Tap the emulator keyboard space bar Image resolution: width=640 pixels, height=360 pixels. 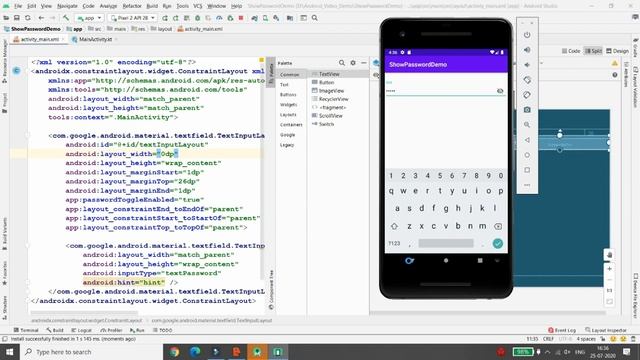click(x=446, y=243)
